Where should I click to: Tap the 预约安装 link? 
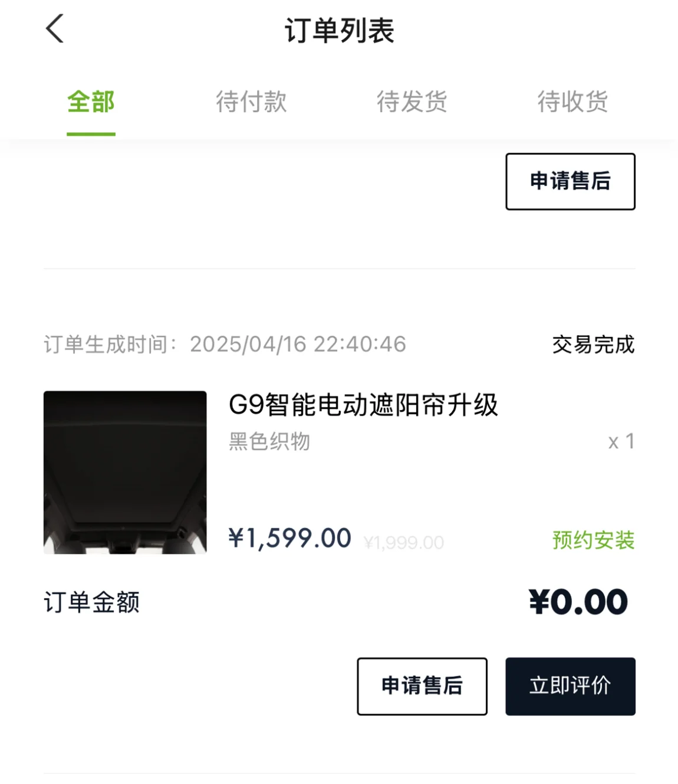tap(593, 540)
